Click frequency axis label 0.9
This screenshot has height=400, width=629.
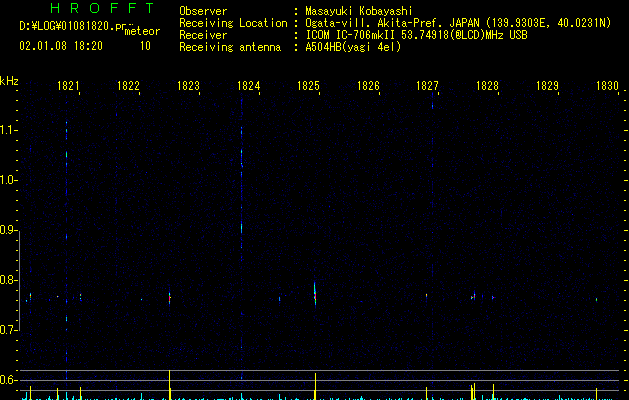8,230
